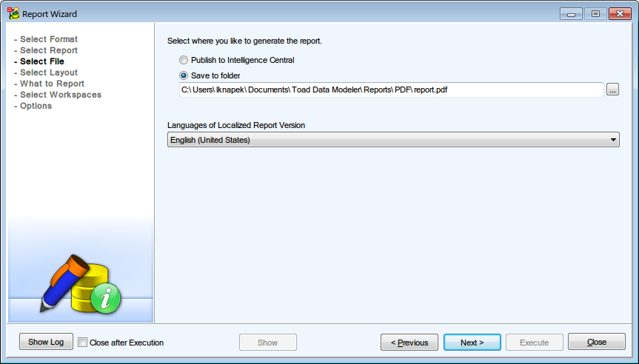Image resolution: width=639 pixels, height=364 pixels.
Task: Close the wizard via title bar X
Action: click(x=618, y=13)
